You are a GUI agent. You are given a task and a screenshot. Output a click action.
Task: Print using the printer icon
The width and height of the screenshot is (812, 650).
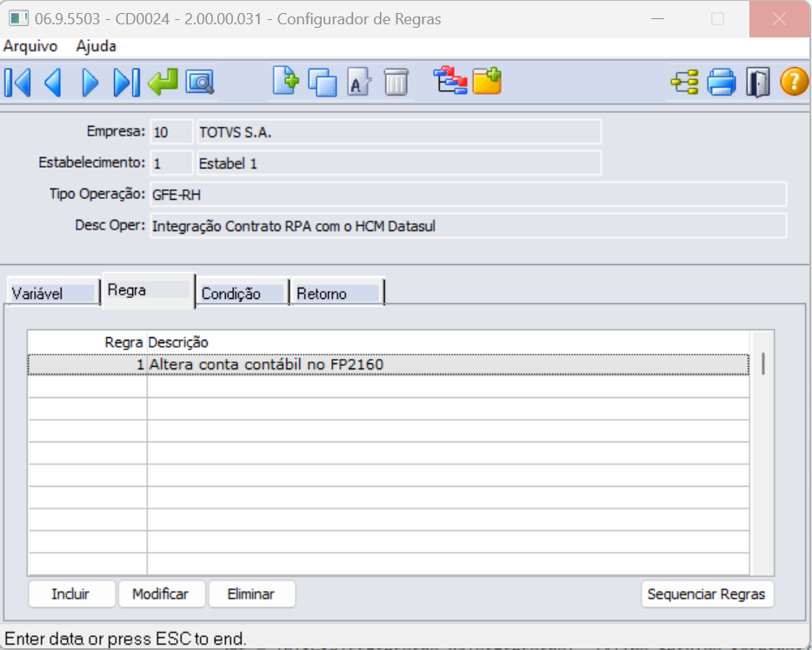tap(722, 83)
